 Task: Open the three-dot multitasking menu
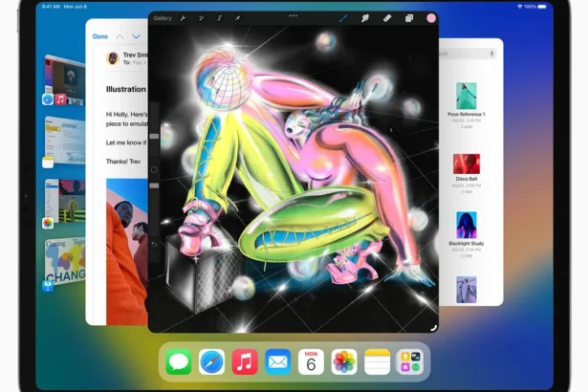point(293,15)
